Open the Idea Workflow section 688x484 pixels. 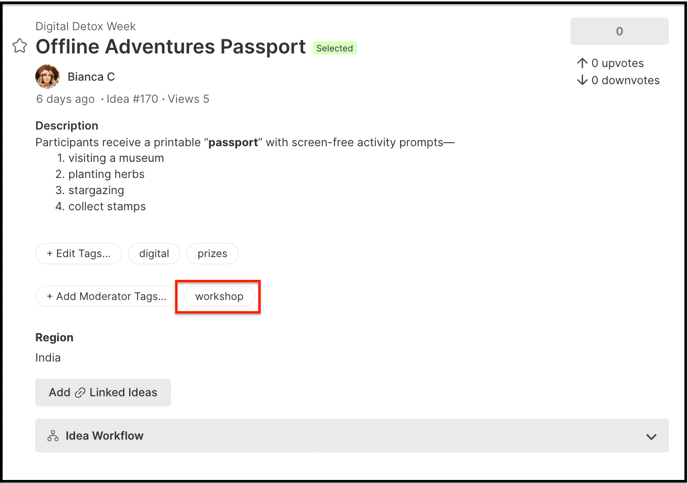click(x=104, y=436)
